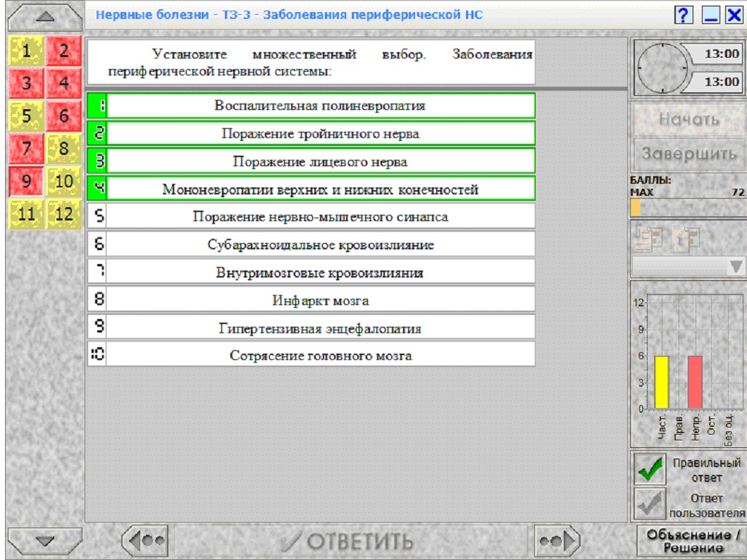Toggle answer 'Гипертензивная энцефалопатия'
This screenshot has width=747, height=560.
(x=311, y=328)
